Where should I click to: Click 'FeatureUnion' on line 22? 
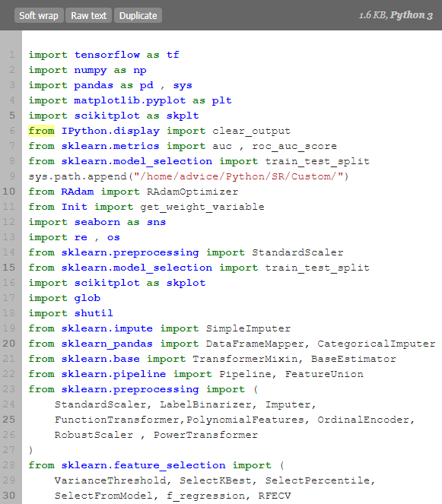pos(324,374)
